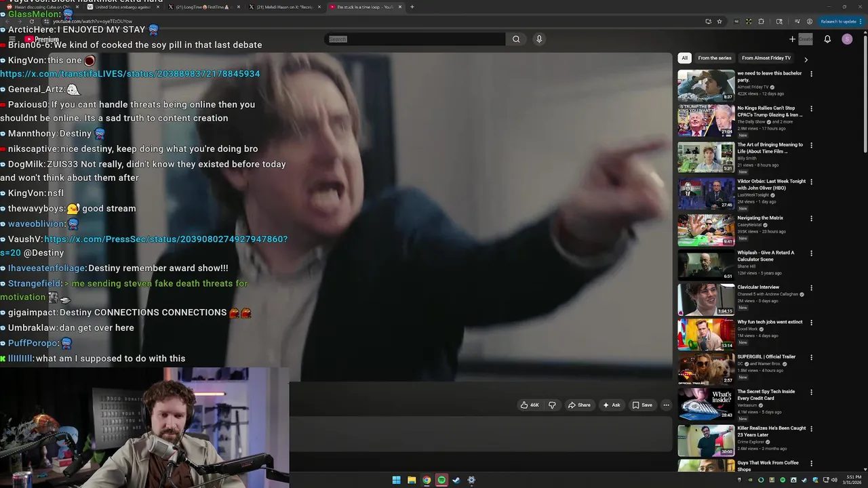Open the more actions menu under the video
868x488 pixels.
[x=666, y=405]
